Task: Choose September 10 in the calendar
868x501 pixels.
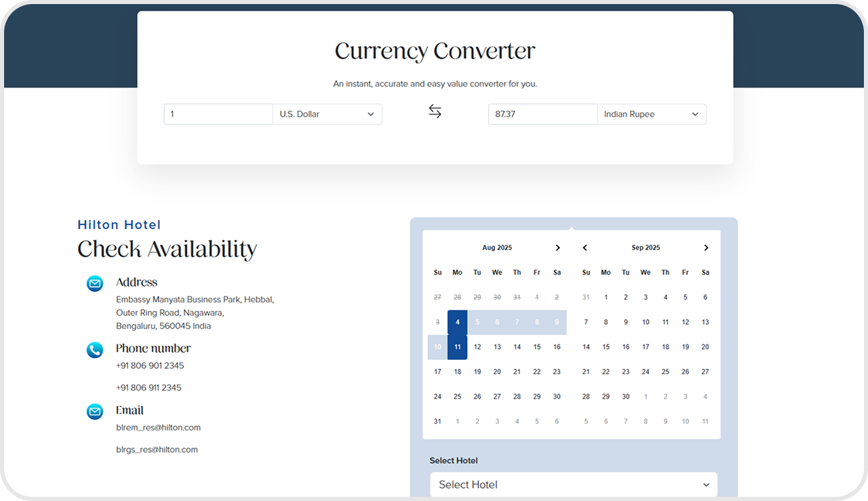Action: click(x=646, y=322)
